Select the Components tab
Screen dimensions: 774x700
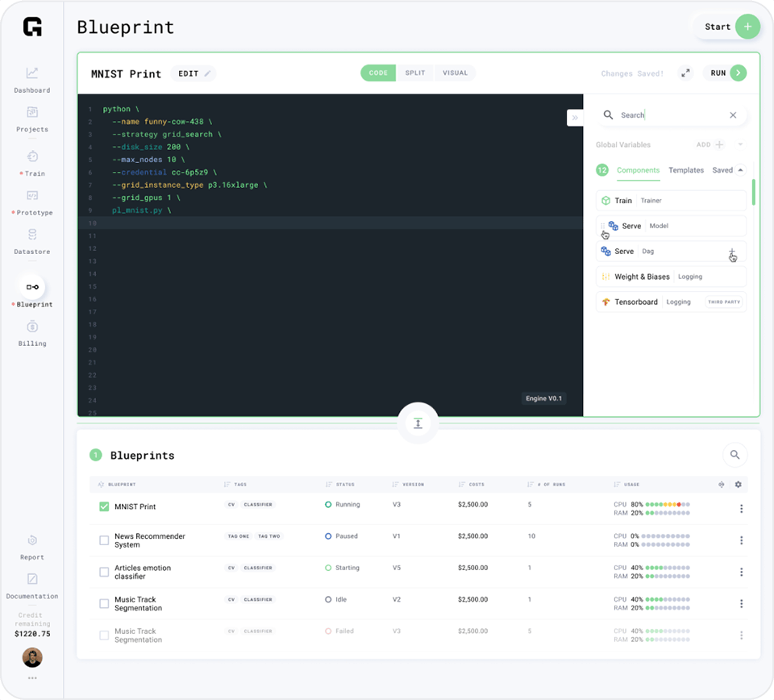click(638, 170)
